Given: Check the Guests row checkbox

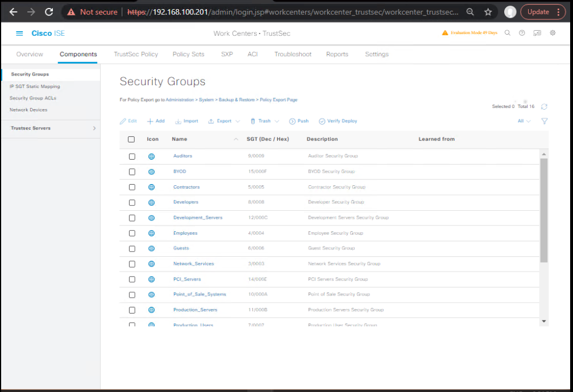Looking at the screenshot, I should coord(132,248).
